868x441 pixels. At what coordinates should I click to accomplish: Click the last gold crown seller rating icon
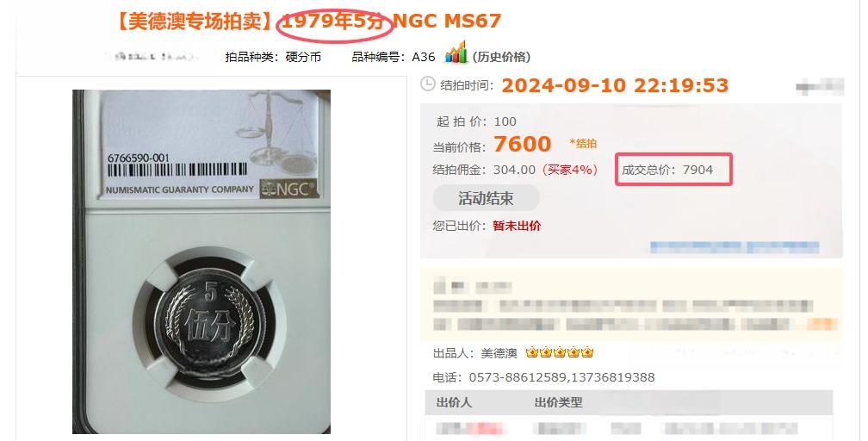tap(586, 352)
